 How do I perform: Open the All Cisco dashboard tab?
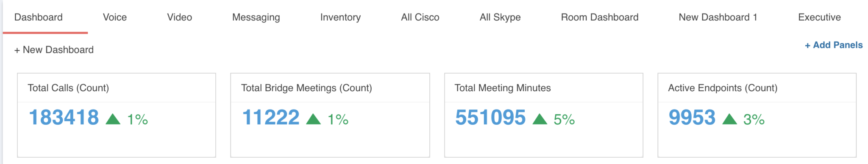coord(420,17)
